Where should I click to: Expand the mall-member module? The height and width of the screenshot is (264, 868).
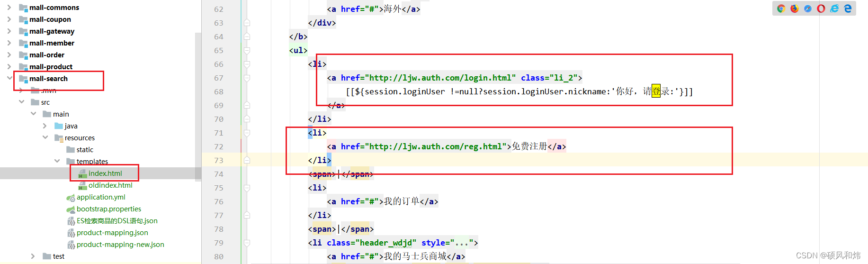tap(9, 43)
